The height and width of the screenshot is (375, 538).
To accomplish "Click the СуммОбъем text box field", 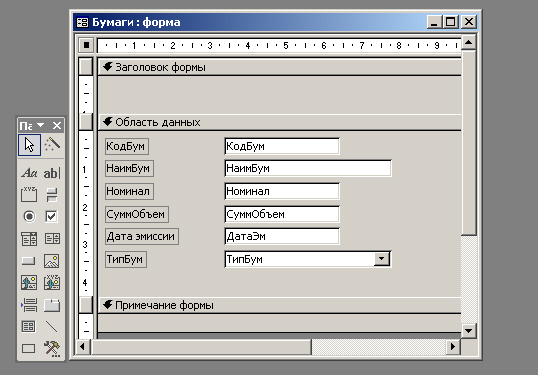I will (282, 214).
